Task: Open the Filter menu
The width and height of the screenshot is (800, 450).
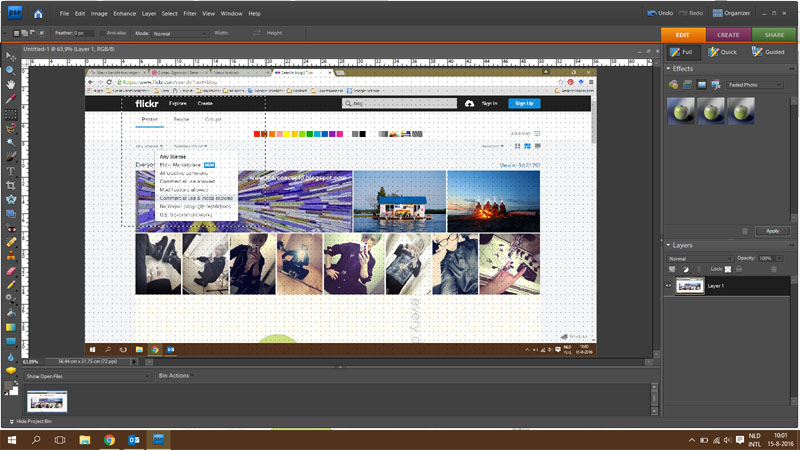Action: pos(190,14)
